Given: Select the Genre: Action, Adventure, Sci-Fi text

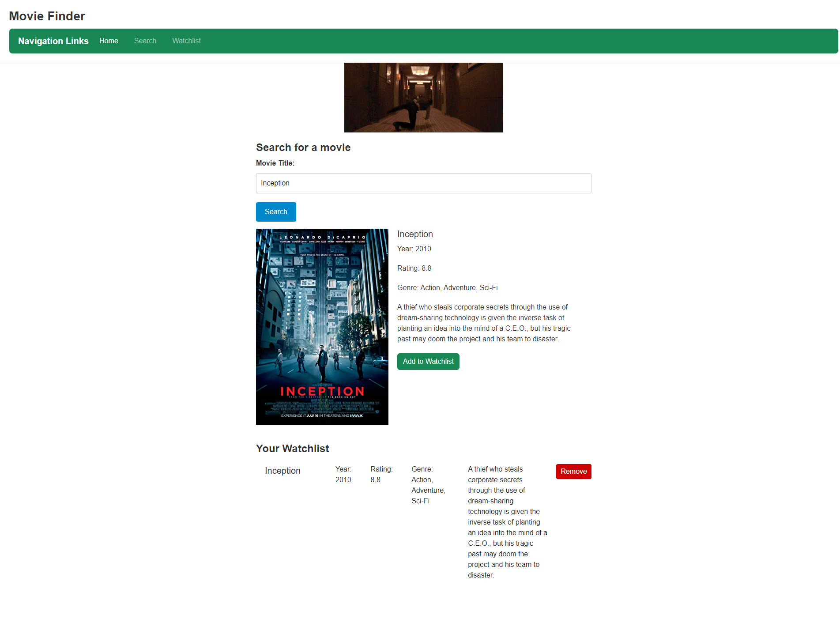Looking at the screenshot, I should point(447,287).
